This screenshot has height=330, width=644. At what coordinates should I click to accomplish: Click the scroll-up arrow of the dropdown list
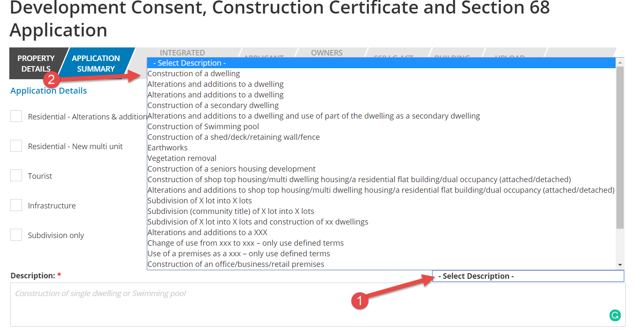click(x=620, y=62)
